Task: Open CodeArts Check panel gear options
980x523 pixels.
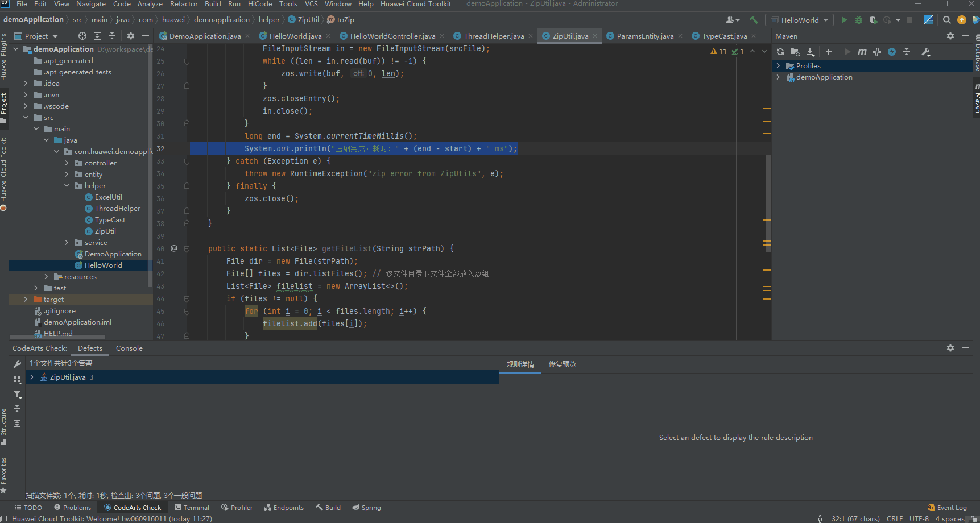Action: point(950,348)
